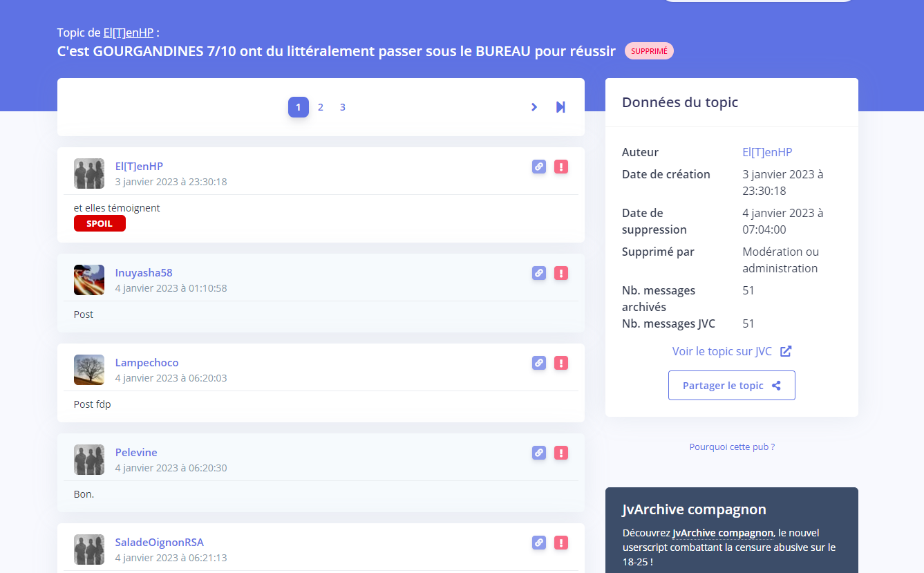Open external link icon beside Voir le topic
The height and width of the screenshot is (573, 924).
point(786,351)
